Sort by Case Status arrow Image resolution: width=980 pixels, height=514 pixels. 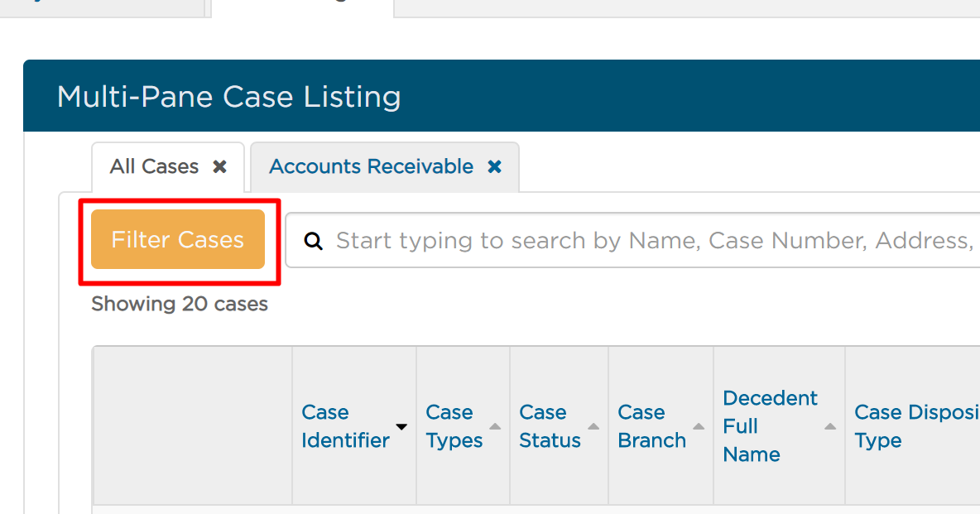pos(593,426)
